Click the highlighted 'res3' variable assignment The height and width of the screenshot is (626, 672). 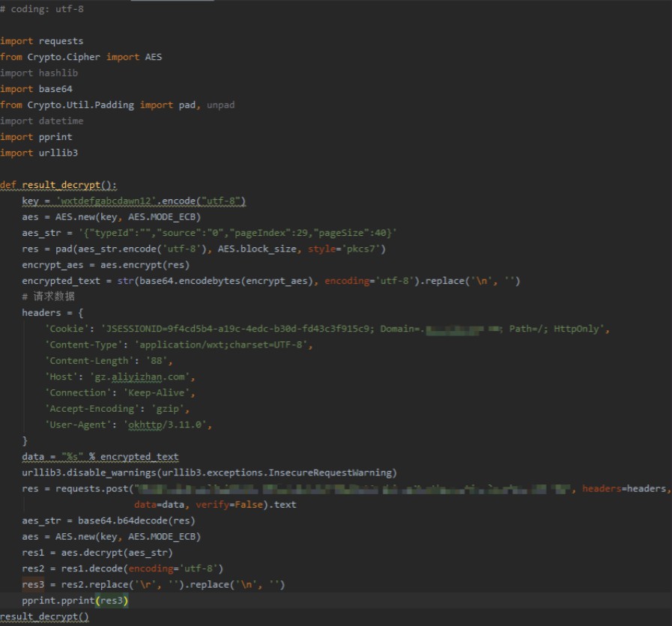point(33,585)
